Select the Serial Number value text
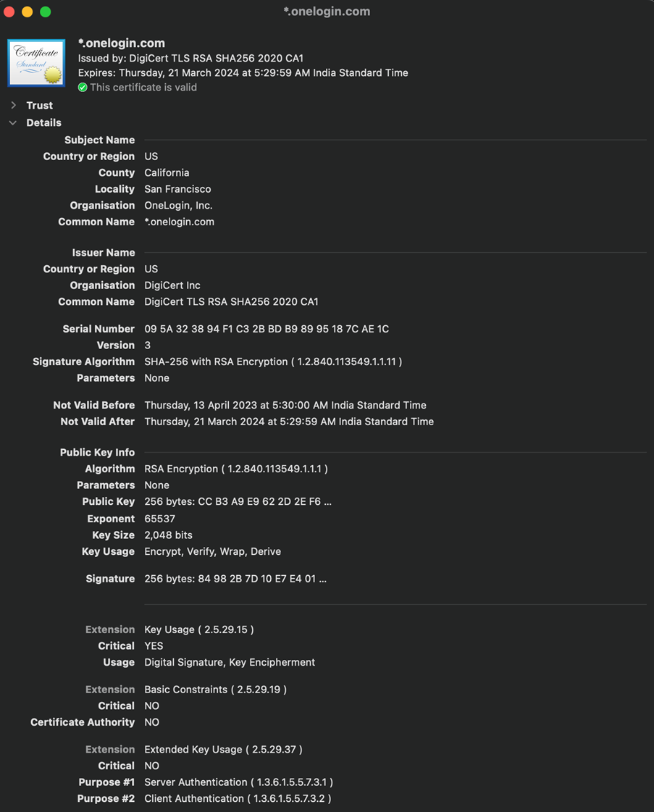The width and height of the screenshot is (654, 812). pyautogui.click(x=267, y=329)
